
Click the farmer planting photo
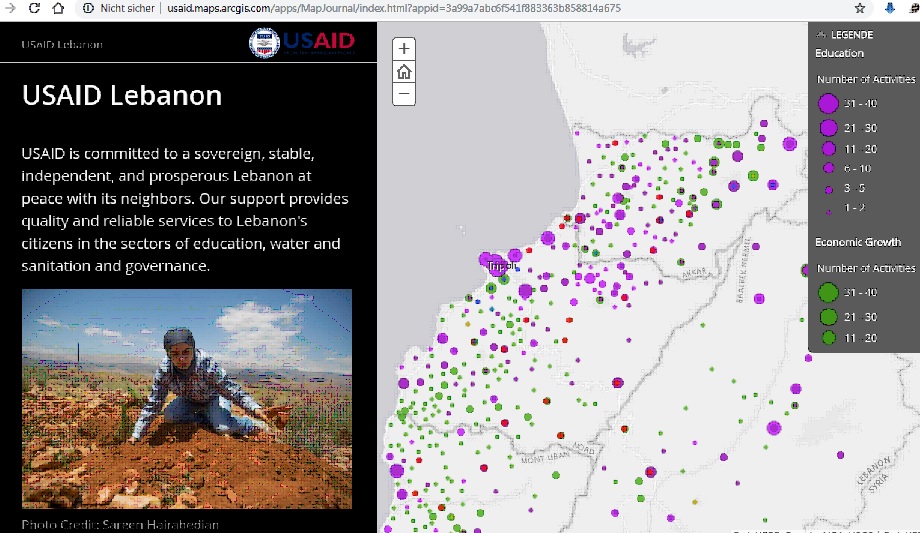click(187, 398)
